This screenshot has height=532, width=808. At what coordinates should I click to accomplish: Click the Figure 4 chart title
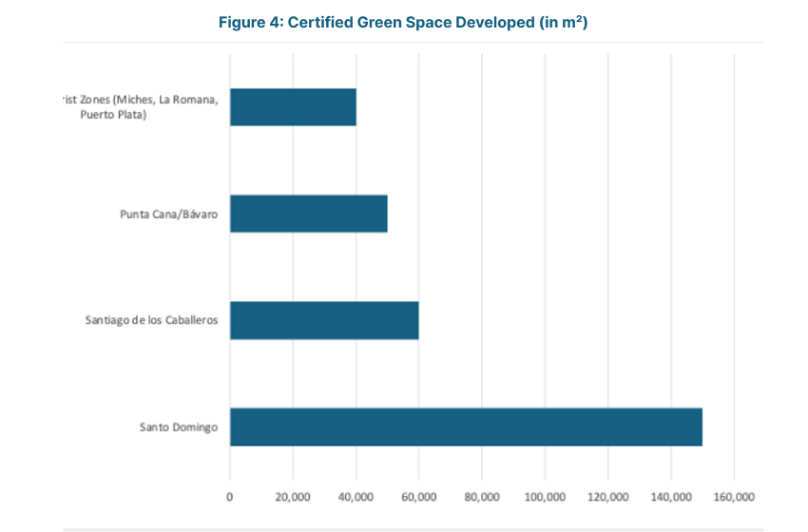point(403,23)
